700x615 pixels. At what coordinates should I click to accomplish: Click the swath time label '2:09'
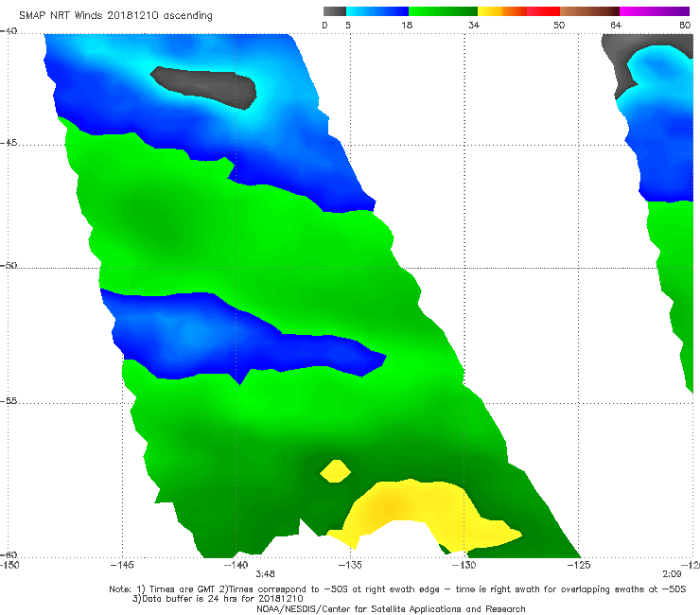(x=672, y=574)
